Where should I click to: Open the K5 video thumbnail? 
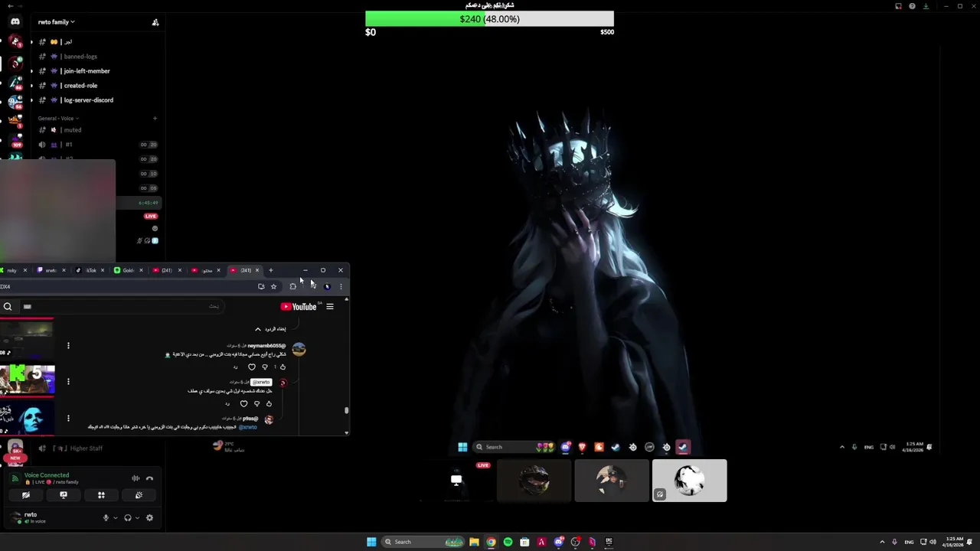click(x=28, y=380)
